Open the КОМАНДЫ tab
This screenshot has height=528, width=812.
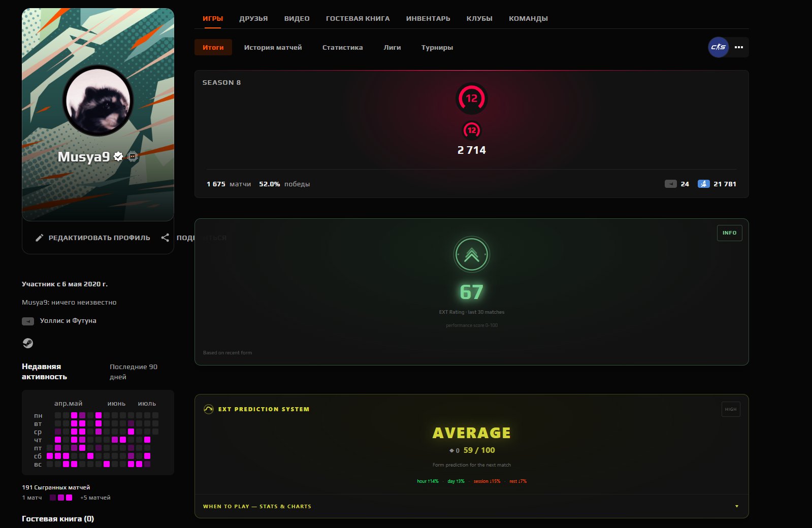(528, 18)
